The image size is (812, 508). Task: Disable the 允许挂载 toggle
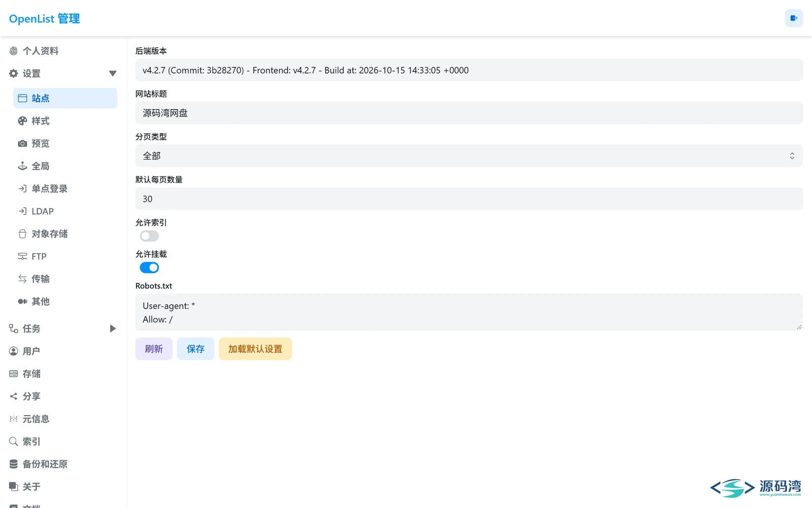149,268
